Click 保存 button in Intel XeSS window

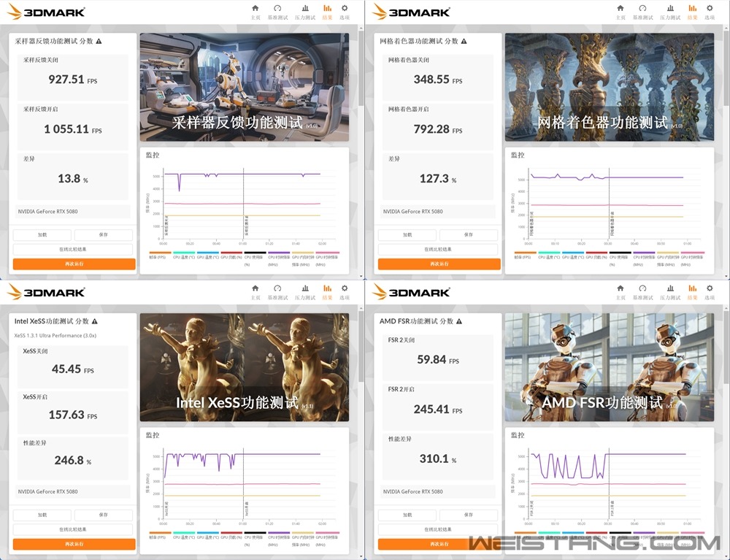pos(104,515)
